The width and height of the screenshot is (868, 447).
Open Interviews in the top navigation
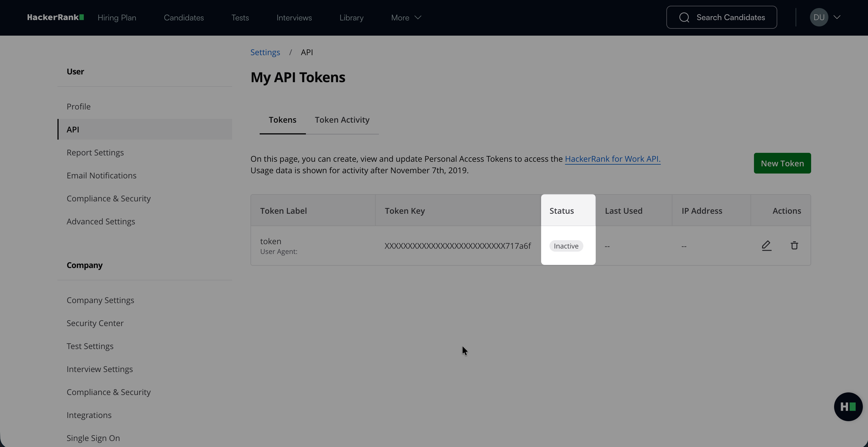pos(294,18)
